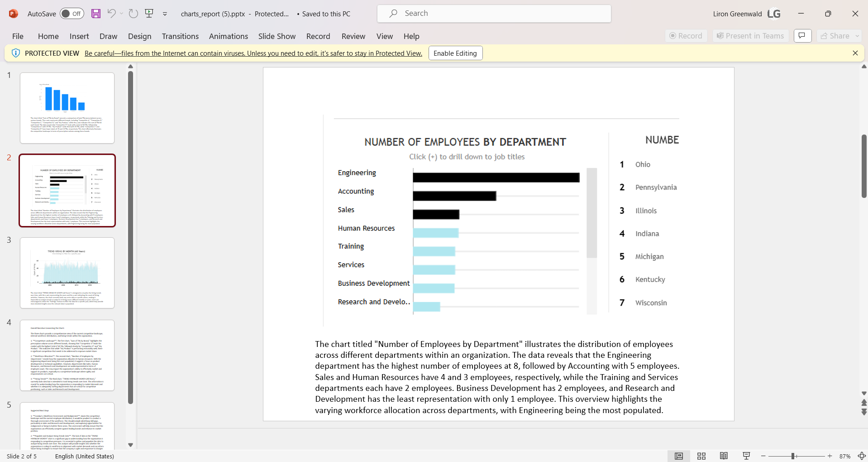Switch to Slide Sorter view icon

(x=701, y=456)
